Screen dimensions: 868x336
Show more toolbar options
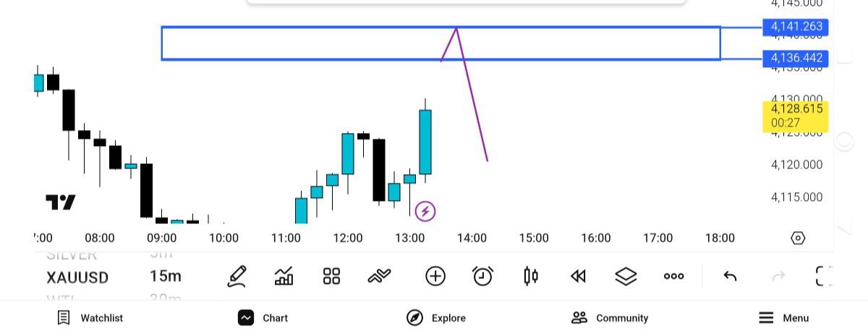[x=673, y=276]
